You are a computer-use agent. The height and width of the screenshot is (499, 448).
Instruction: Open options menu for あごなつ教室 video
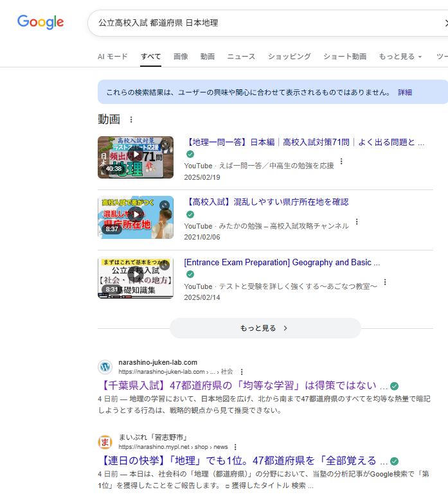385,282
